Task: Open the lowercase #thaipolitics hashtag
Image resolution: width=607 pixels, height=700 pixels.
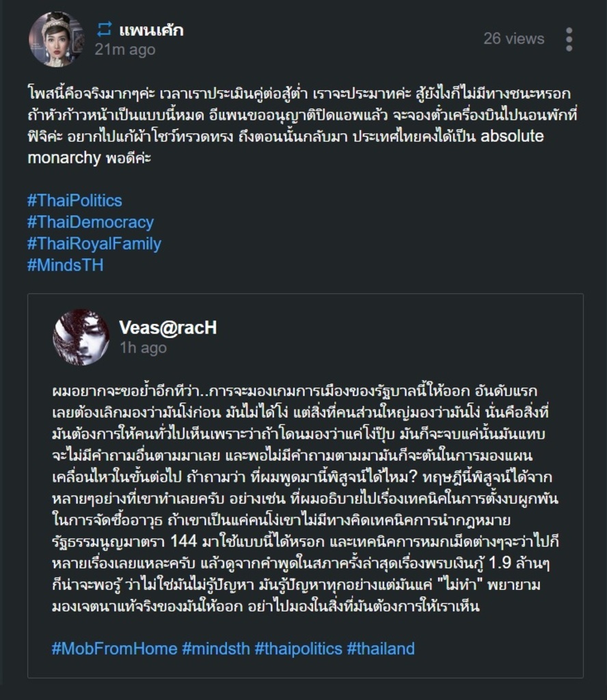Action: 298,648
